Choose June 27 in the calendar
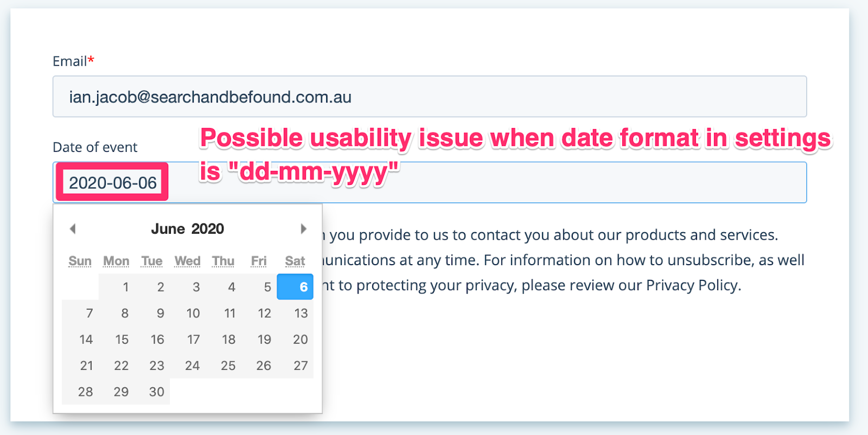 pos(301,366)
